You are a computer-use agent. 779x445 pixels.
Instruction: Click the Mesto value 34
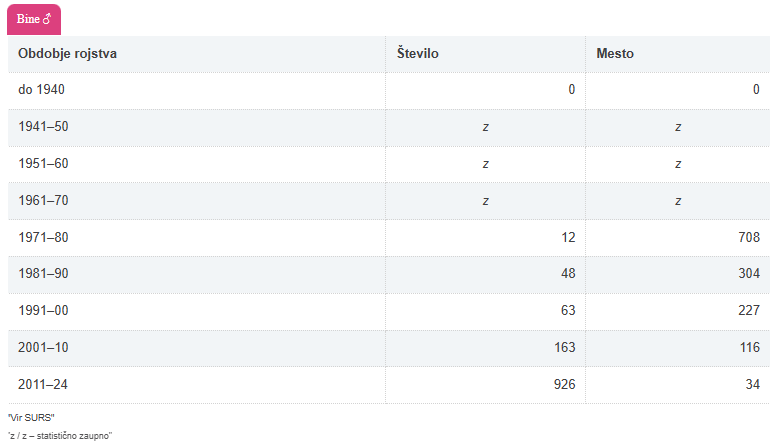(x=753, y=384)
